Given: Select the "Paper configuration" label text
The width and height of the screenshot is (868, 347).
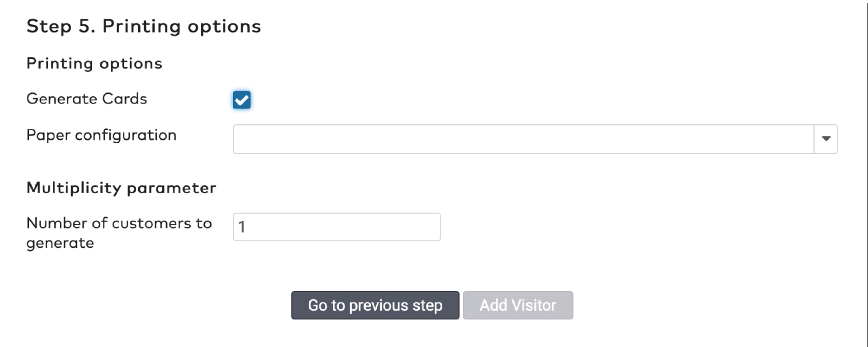Looking at the screenshot, I should [101, 135].
